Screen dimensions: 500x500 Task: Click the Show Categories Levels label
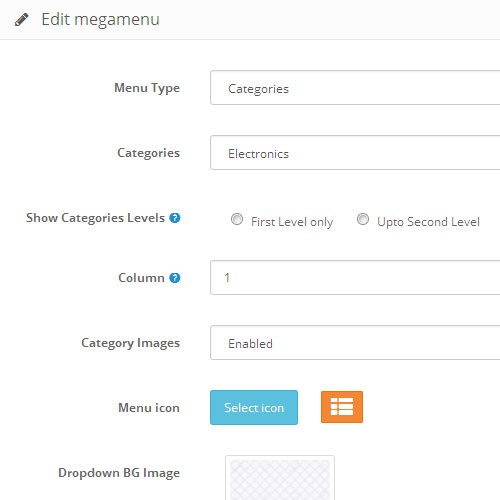[x=96, y=218]
